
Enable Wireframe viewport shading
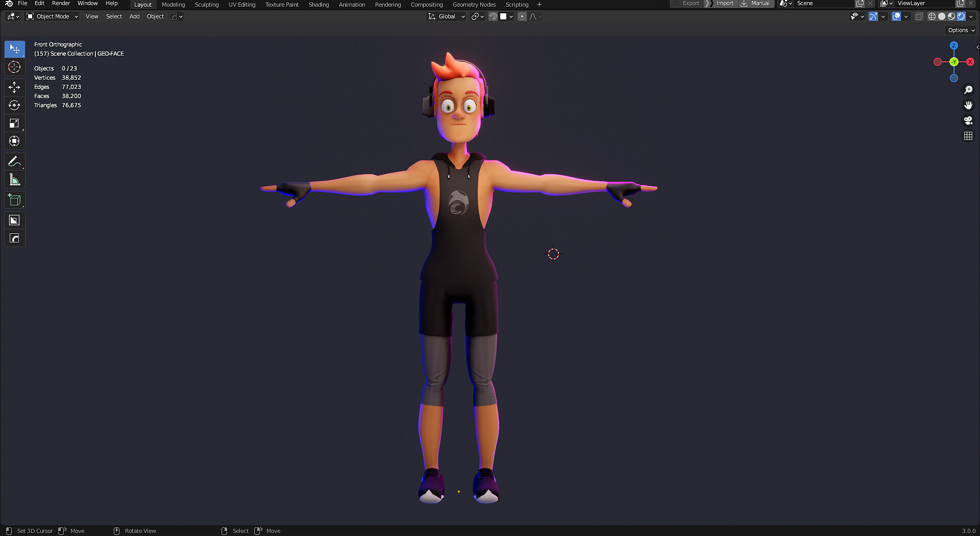pyautogui.click(x=932, y=16)
